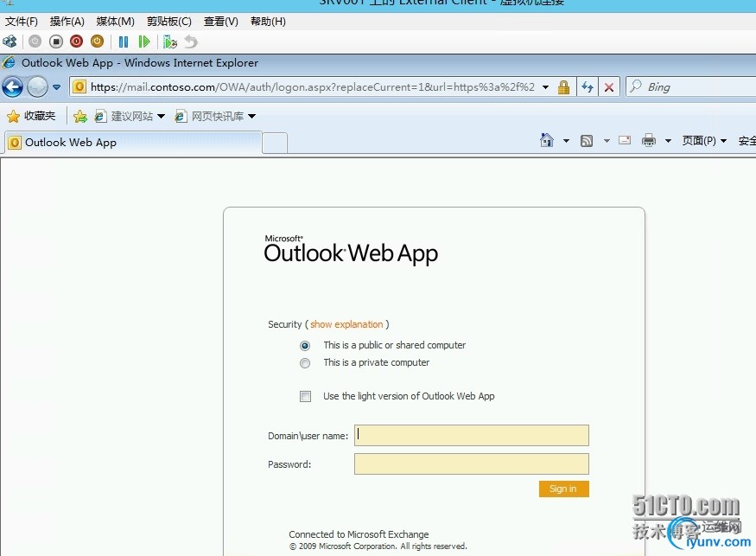The width and height of the screenshot is (756, 556).
Task: Open the recent pages dropdown arrow
Action: coord(57,87)
